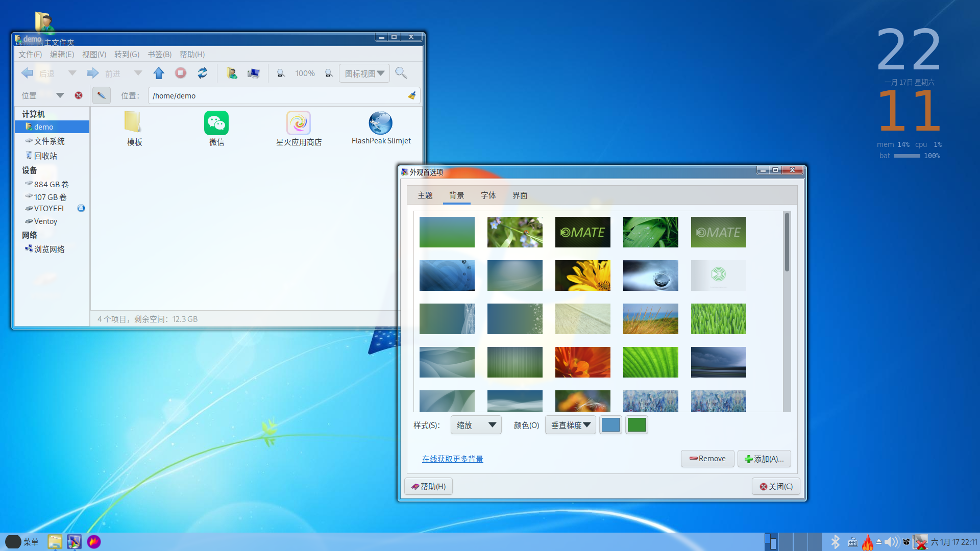Open the 图标视图 view mode dropdown
The height and width of the screenshot is (551, 980).
[x=364, y=73]
